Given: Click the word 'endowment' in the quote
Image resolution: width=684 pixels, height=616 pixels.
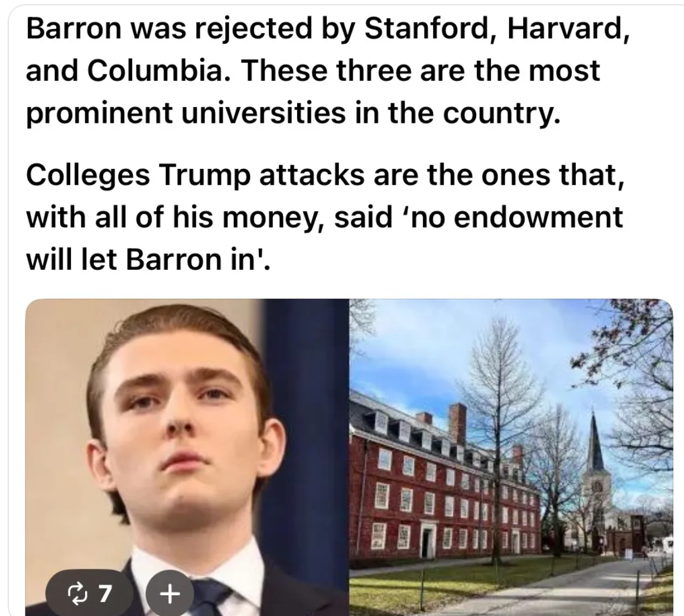Looking at the screenshot, I should coord(538,217).
